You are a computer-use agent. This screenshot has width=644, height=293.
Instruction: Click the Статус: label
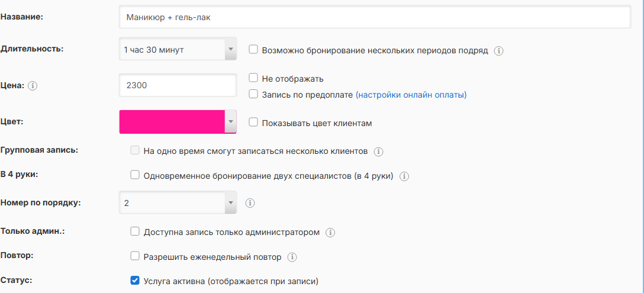[x=17, y=280]
